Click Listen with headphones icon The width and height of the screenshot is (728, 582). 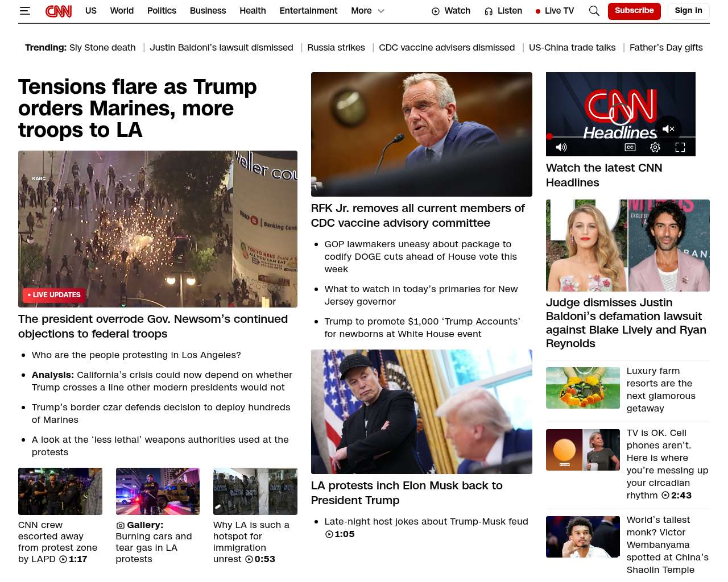coord(503,11)
